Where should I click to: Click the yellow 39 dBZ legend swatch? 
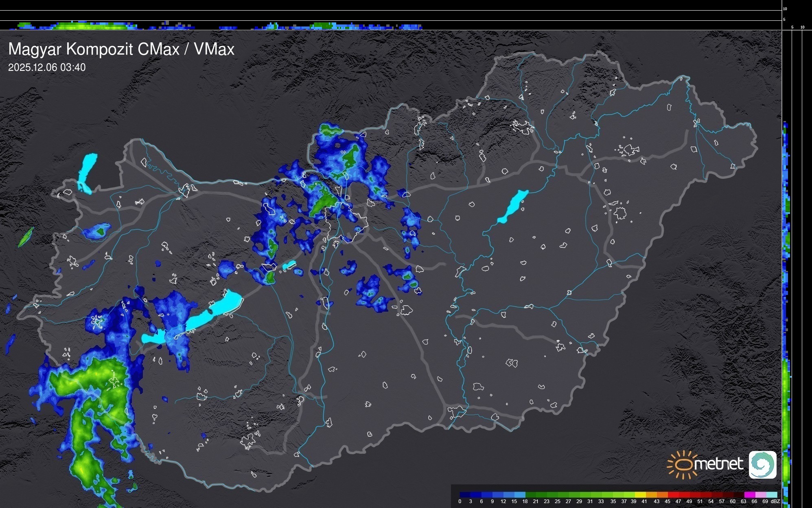click(640, 495)
